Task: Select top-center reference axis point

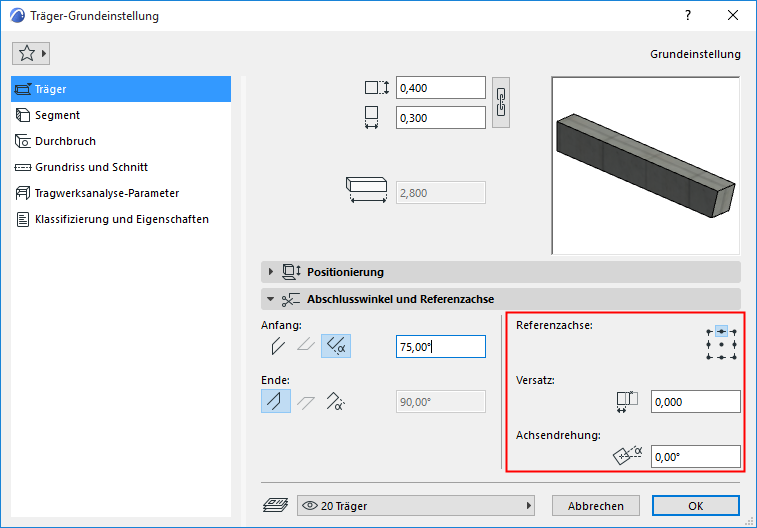Action: [721, 332]
